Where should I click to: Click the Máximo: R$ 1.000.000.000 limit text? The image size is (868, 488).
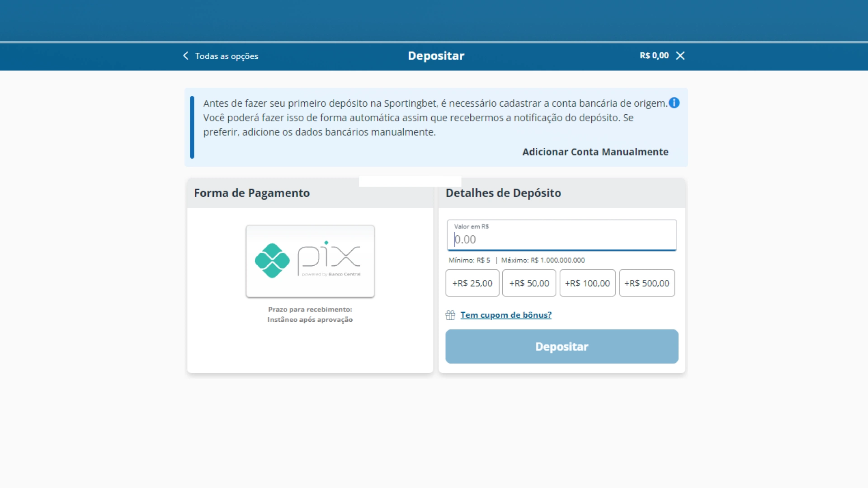pos(543,260)
